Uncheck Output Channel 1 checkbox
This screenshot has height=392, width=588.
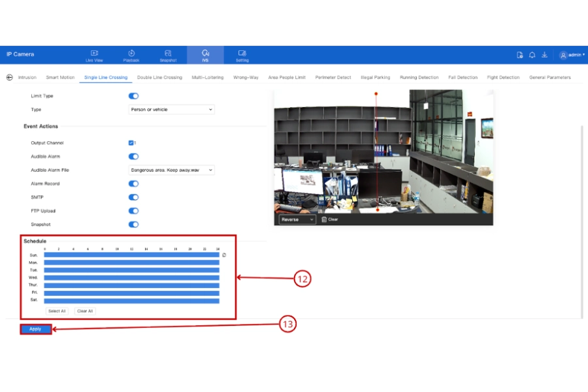click(131, 143)
